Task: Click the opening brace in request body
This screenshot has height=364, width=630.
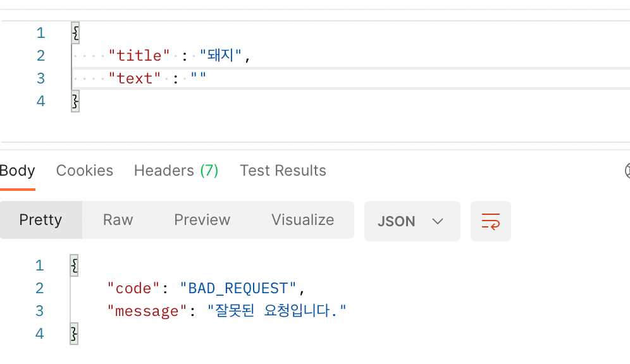Action: (75, 33)
